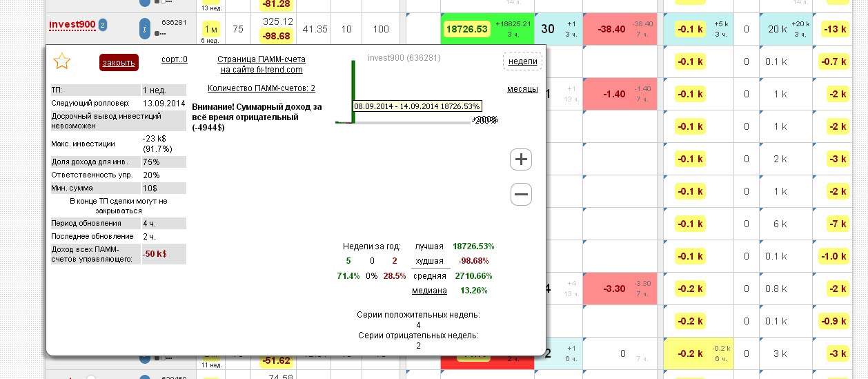Click Количество ПАММ-счетов: 2 link
Image resolution: width=868 pixels, height=379 pixels.
coord(261,88)
